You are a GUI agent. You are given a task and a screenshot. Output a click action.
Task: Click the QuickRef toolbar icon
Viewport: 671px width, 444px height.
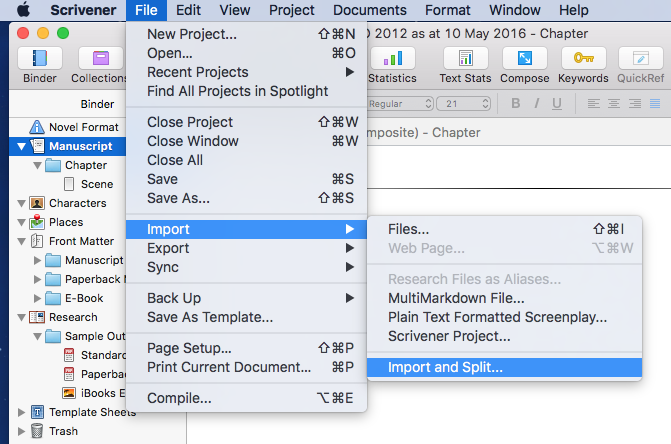(641, 58)
